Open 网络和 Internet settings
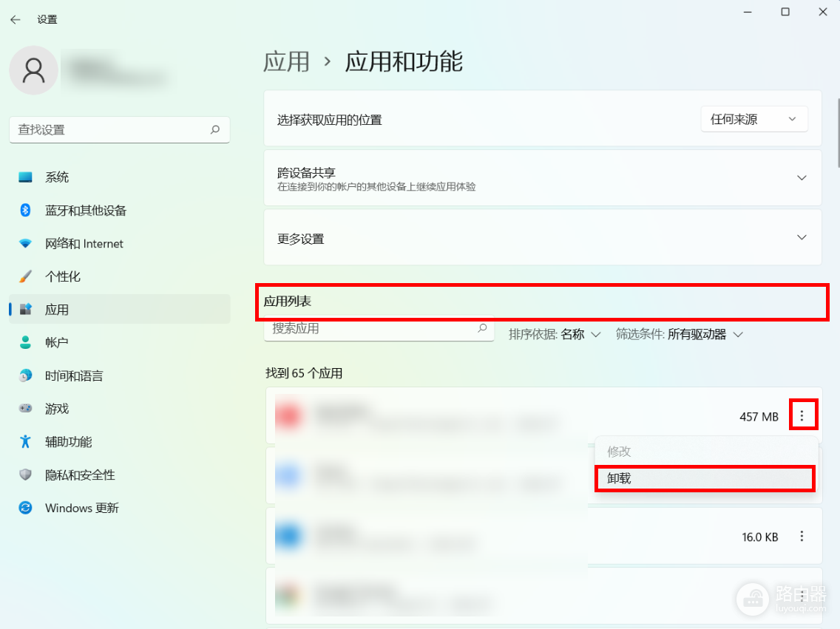 [x=120, y=244]
